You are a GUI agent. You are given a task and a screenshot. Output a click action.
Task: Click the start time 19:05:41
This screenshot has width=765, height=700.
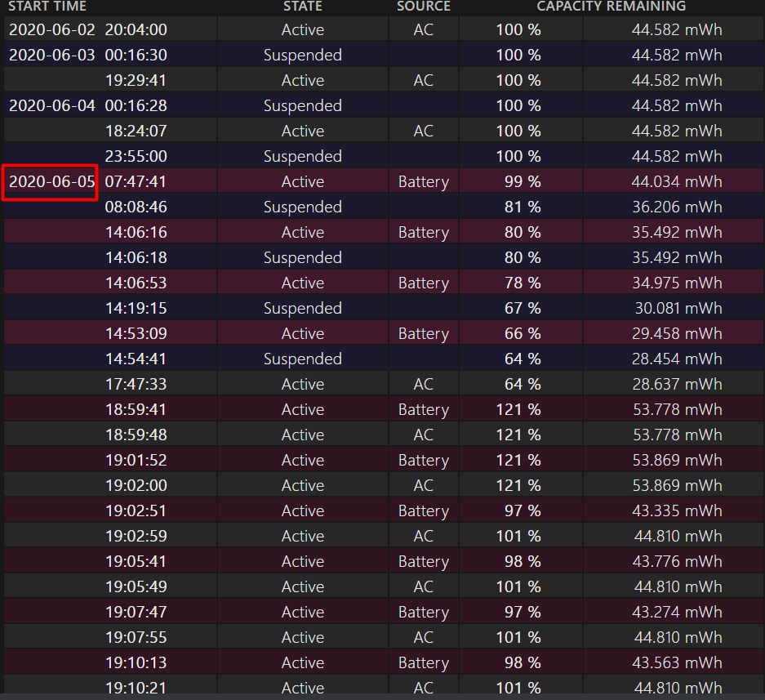click(x=136, y=562)
